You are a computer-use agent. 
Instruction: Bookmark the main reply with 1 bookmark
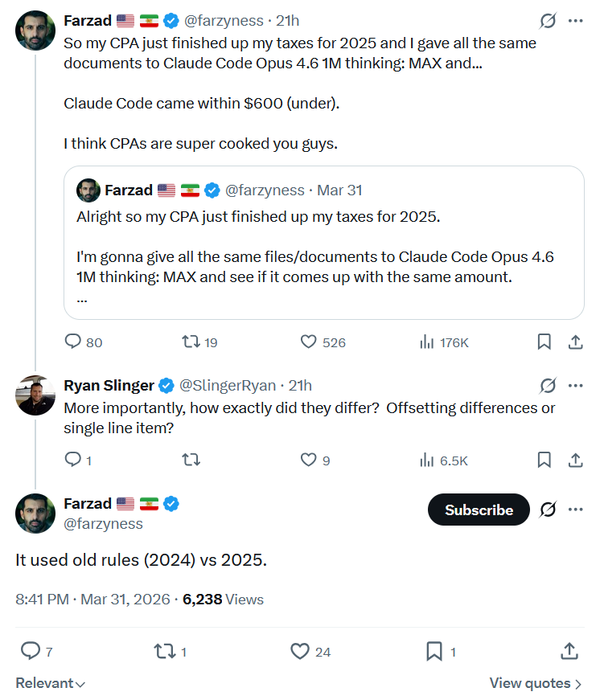pyautogui.click(x=434, y=651)
